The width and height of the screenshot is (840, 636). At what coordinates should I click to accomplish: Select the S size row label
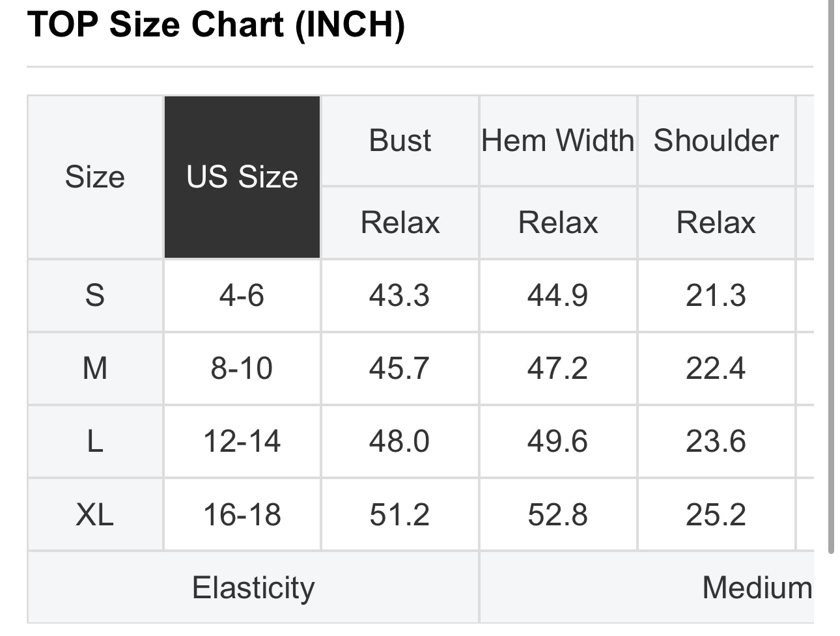[x=95, y=296]
